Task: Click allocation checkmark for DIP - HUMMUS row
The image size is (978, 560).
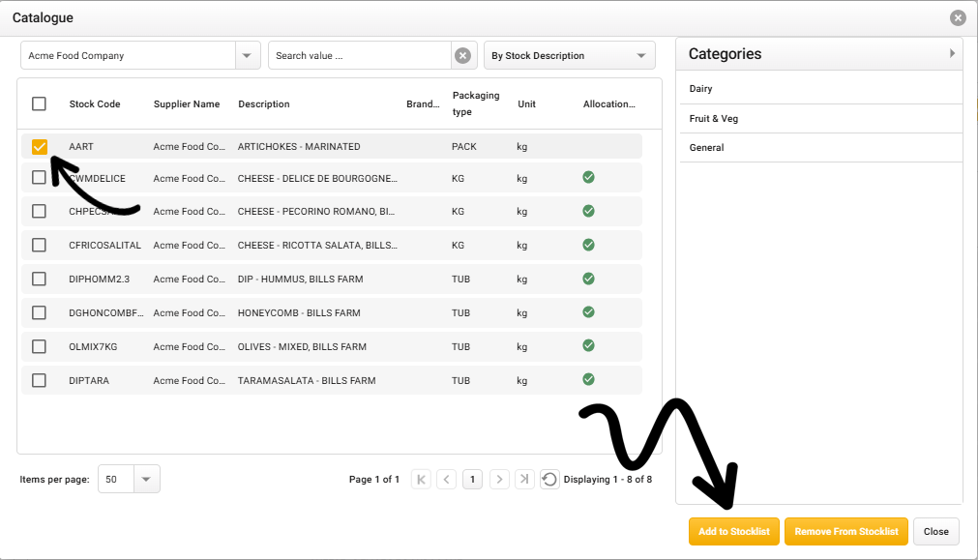Action: tap(588, 279)
